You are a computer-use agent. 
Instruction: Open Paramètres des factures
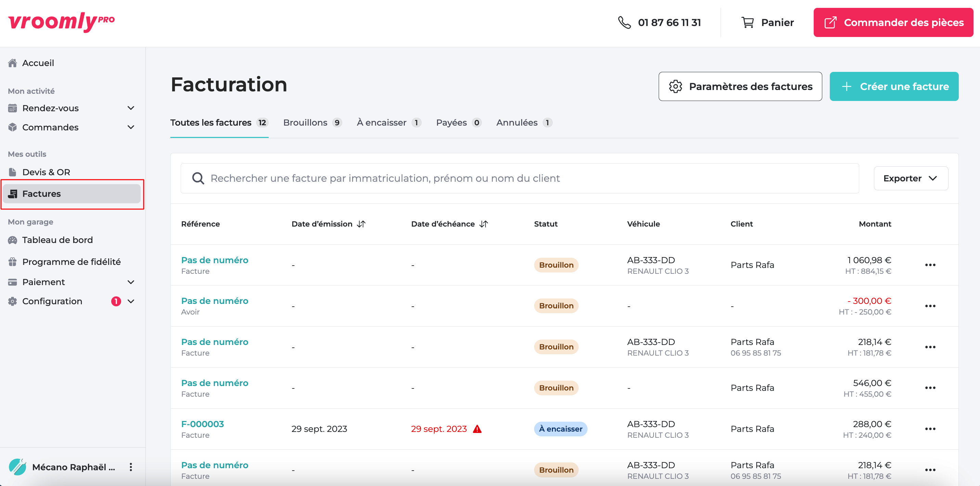(x=740, y=86)
